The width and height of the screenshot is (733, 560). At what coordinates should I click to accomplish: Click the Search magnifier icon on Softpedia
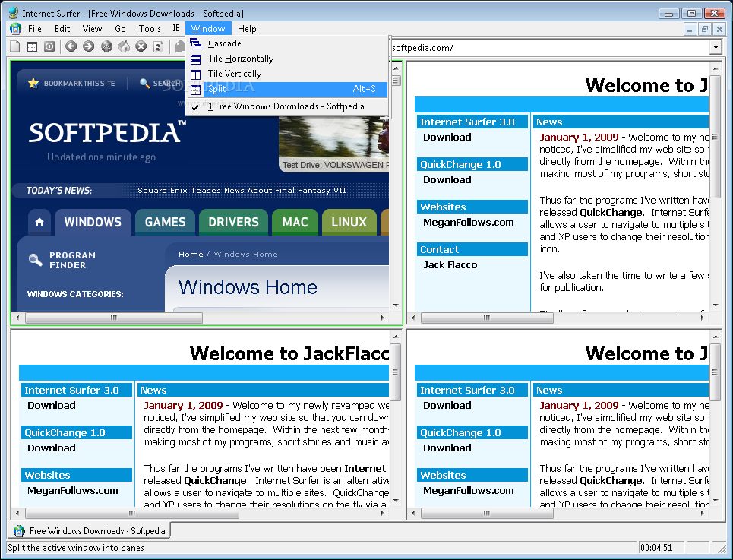(x=144, y=84)
